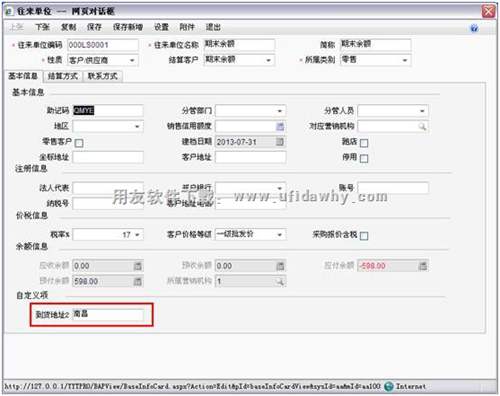Click 复制 in the toolbar
Viewport: 500px width, 396px height.
tap(69, 27)
